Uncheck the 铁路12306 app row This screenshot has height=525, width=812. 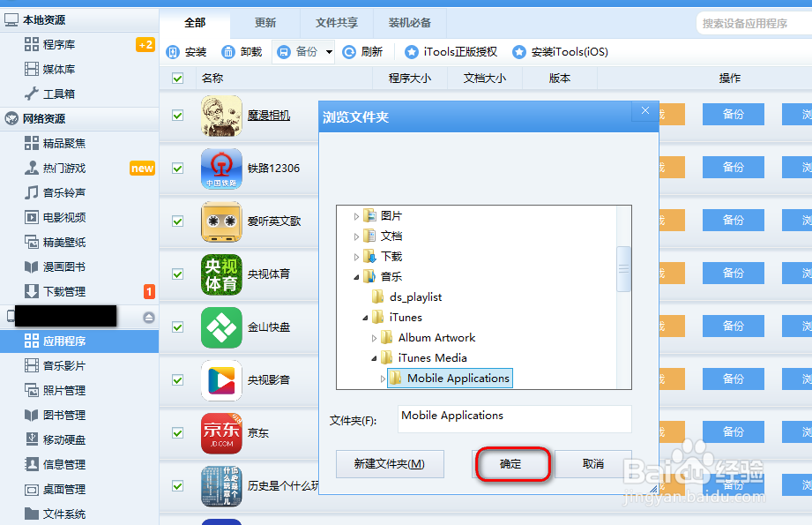[177, 169]
